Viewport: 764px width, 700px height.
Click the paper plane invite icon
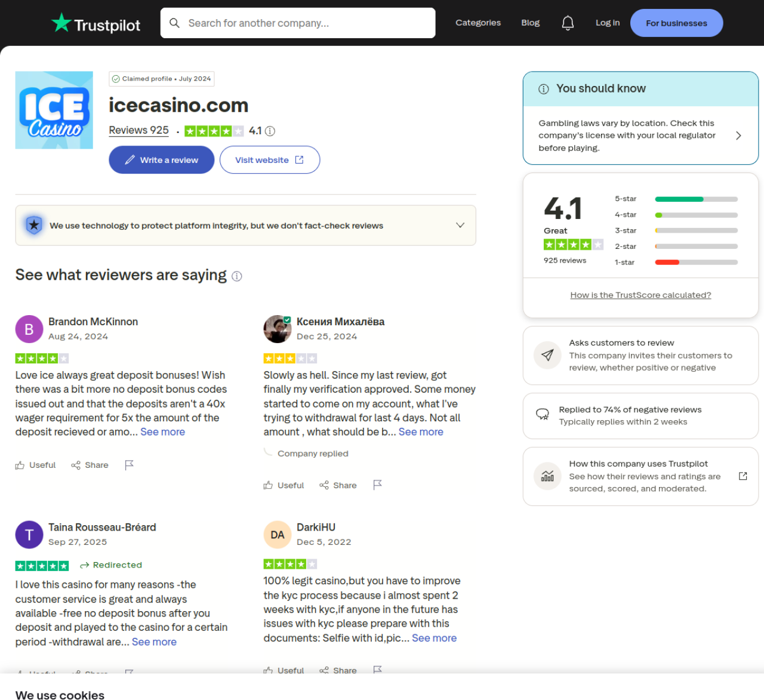tap(547, 355)
